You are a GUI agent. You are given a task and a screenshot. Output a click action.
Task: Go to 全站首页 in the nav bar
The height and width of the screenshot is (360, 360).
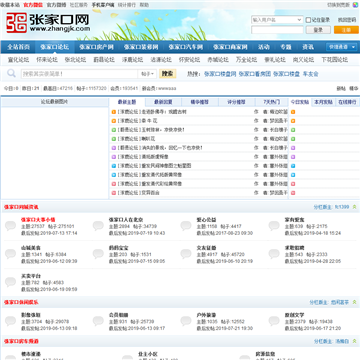click(19, 47)
